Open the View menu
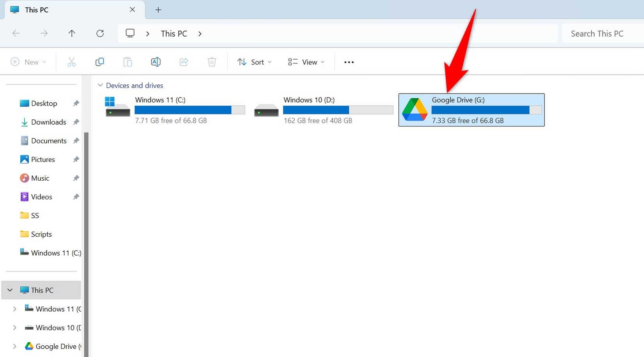The height and width of the screenshot is (357, 644). click(x=306, y=62)
